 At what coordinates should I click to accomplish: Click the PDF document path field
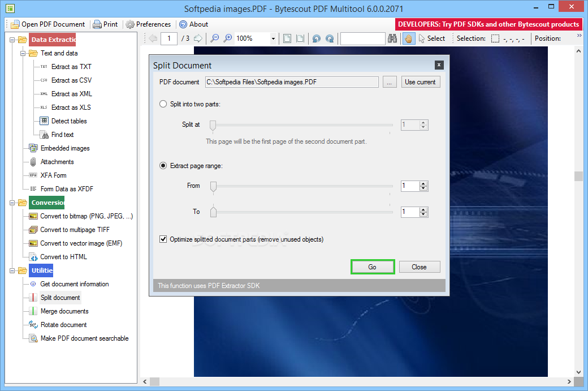click(x=292, y=82)
